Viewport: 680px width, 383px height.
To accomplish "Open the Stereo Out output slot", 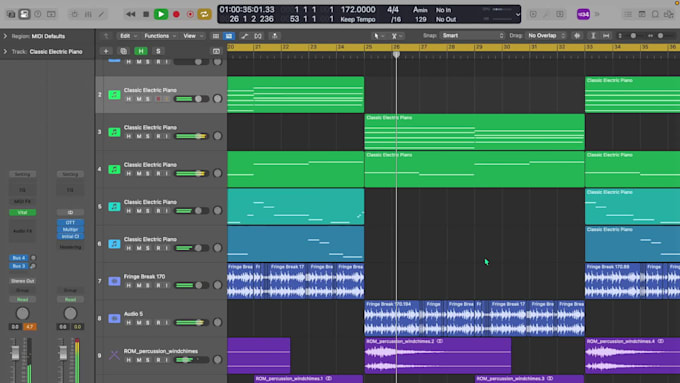I will point(23,281).
